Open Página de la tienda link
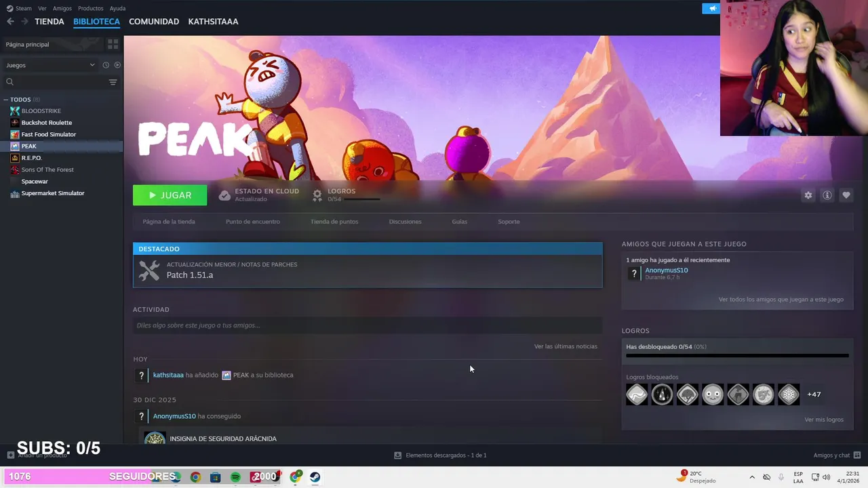Screen dimensions: 868x488 (169, 222)
